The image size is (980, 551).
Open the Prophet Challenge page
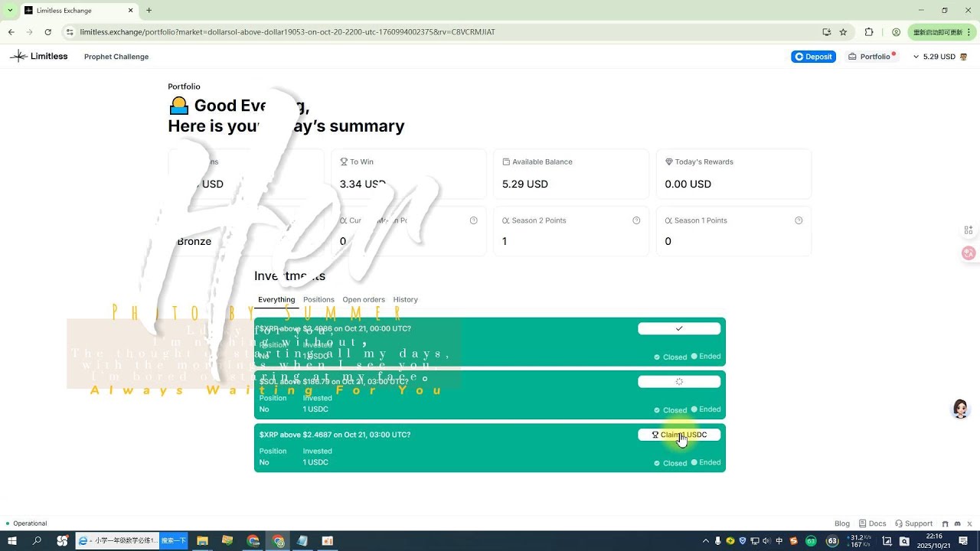coord(116,57)
